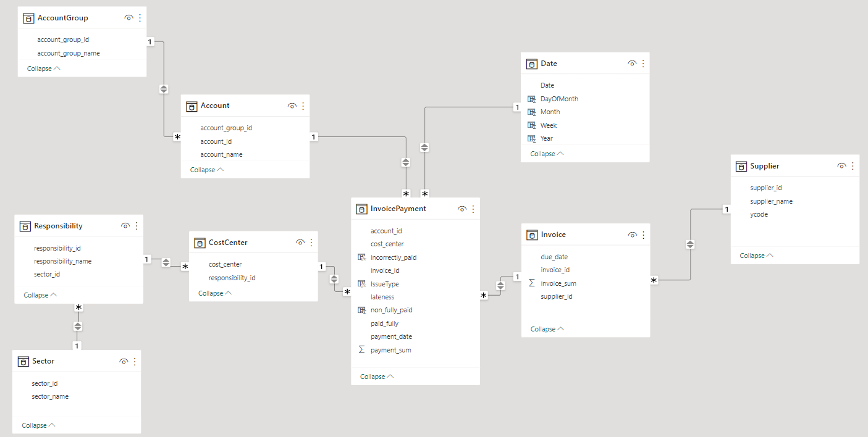Click the table icon on the Supplier header
The image size is (868, 437).
coord(741,165)
